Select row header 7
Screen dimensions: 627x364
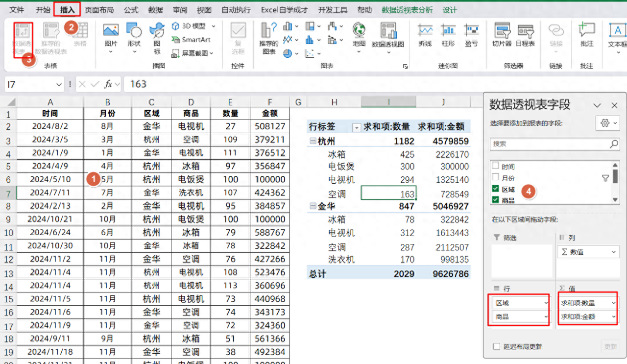click(x=8, y=193)
